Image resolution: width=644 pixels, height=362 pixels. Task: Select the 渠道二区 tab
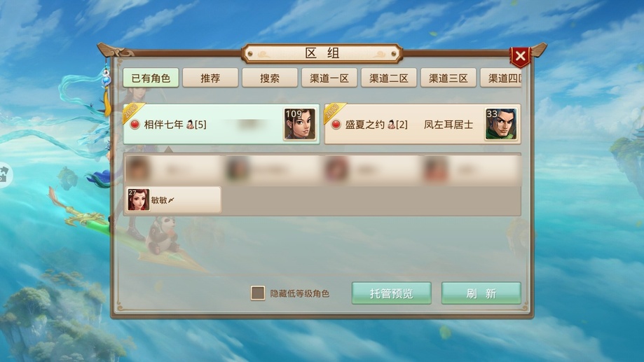389,78
